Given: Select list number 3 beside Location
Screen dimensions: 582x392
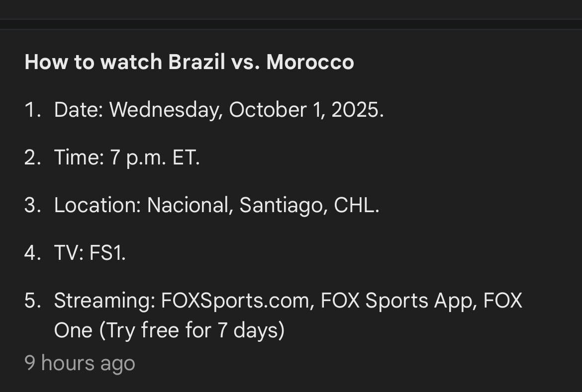Looking at the screenshot, I should tap(32, 205).
